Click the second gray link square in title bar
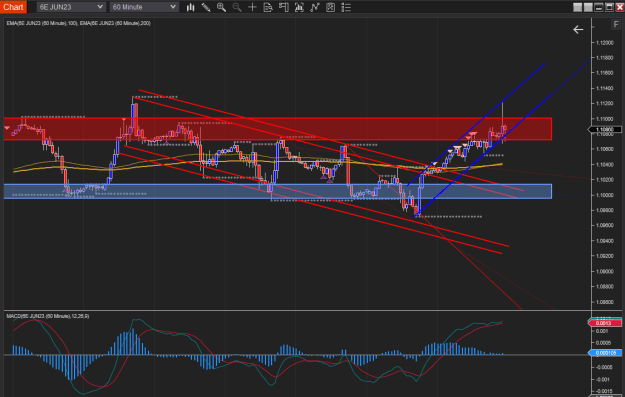Image resolution: width=625 pixels, height=397 pixels. tap(588, 7)
